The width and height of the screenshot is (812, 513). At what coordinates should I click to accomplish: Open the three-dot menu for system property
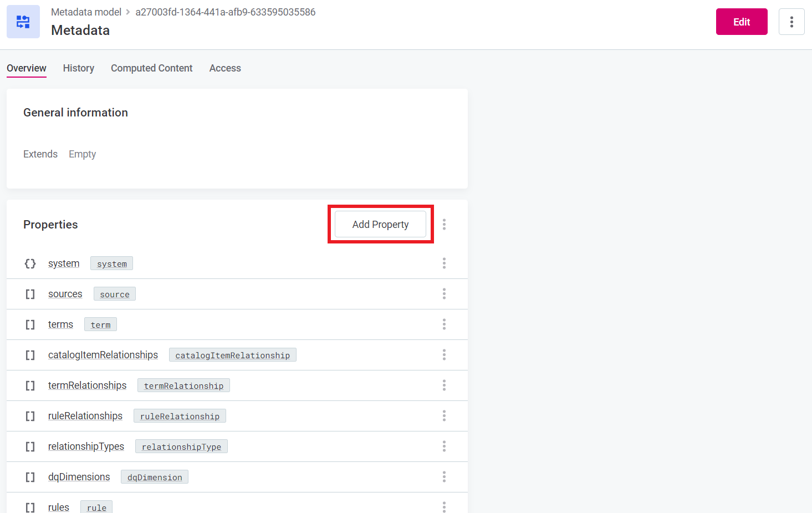coord(444,263)
